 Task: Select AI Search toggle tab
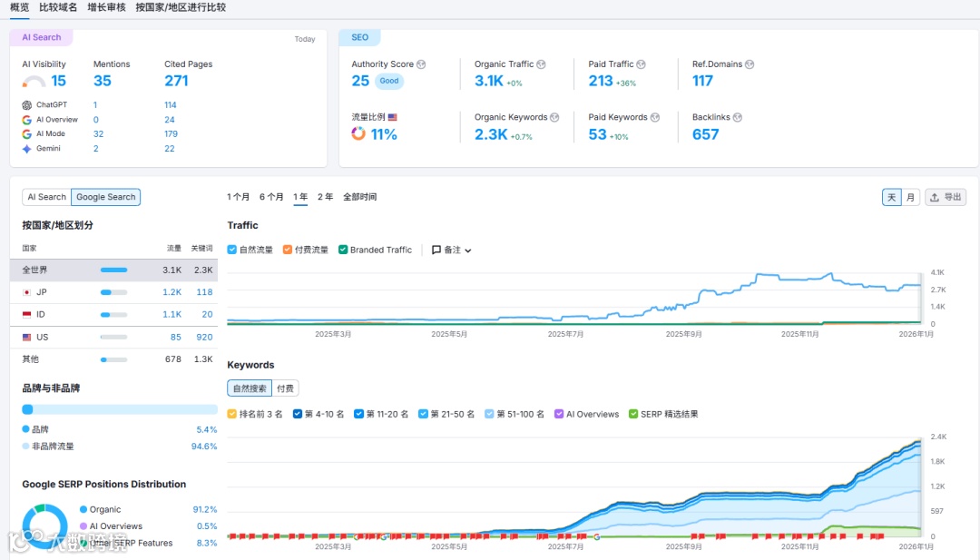[x=47, y=197]
